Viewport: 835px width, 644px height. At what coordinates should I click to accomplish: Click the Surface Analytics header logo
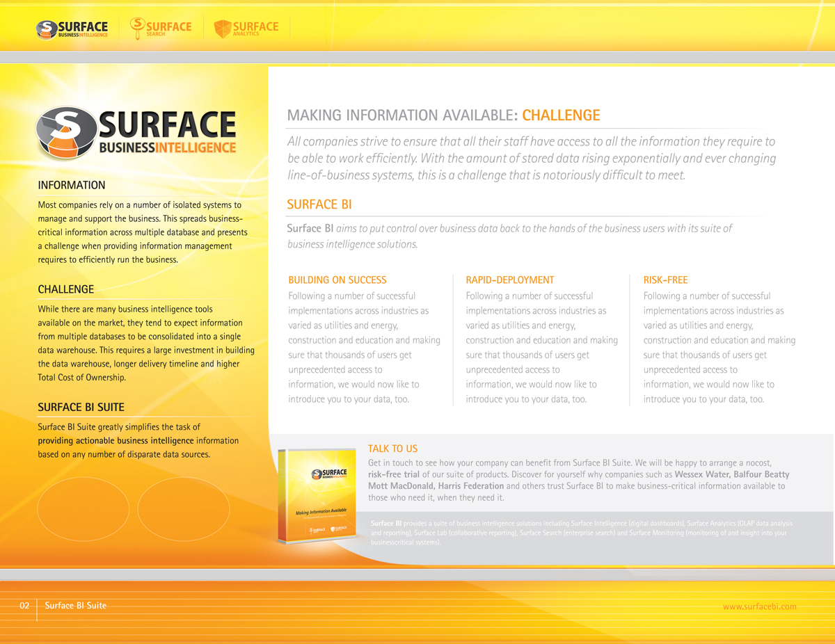(x=246, y=29)
